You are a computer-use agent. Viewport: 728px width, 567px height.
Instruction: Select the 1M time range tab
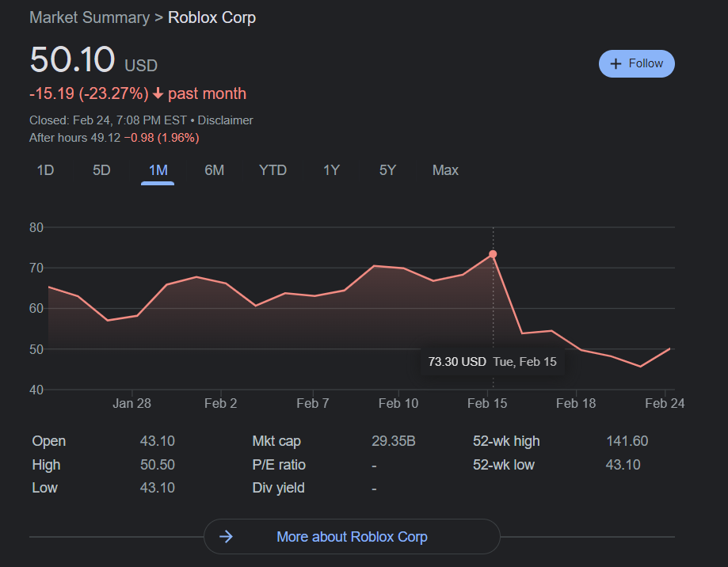(x=158, y=170)
